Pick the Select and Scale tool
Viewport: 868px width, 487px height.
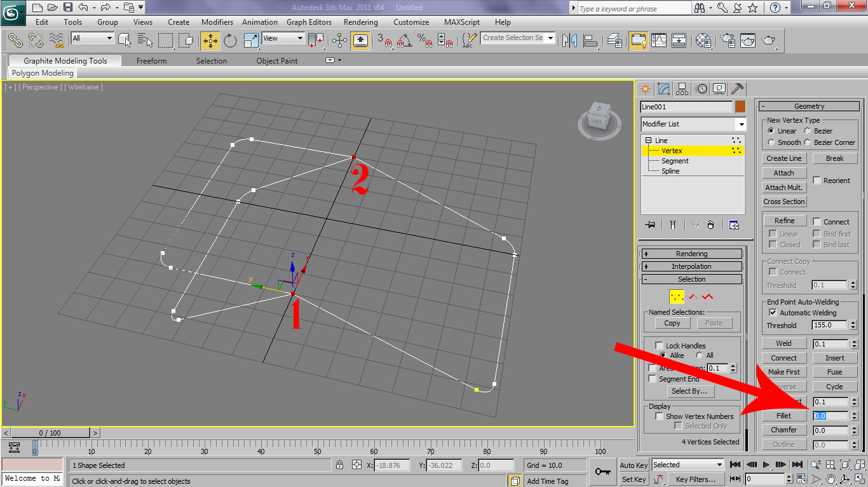(251, 40)
